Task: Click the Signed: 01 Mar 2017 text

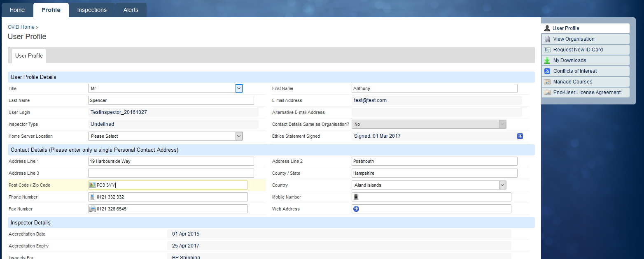Action: 377,136
